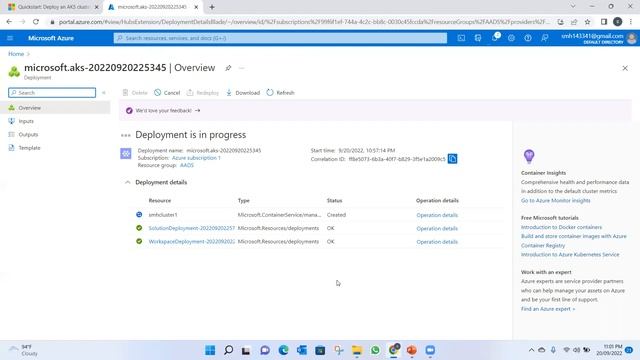The height and width of the screenshot is (360, 640).
Task: Switch to the Quickstart Deploy AKS browser tab
Action: coord(52,7)
